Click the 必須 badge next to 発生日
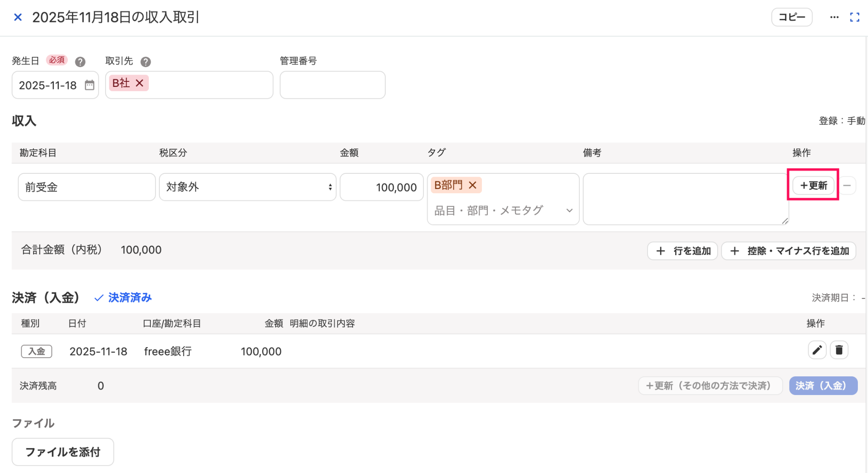Image resolution: width=868 pixels, height=473 pixels. pos(57,60)
